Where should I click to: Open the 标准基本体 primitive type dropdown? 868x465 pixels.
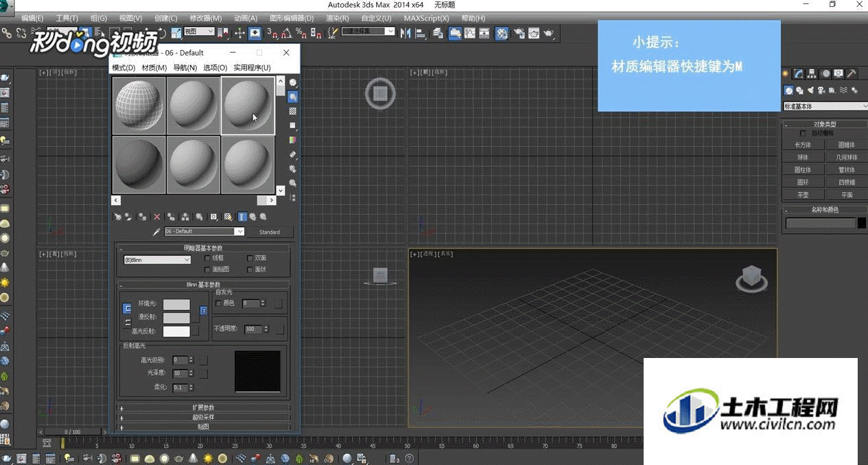825,106
